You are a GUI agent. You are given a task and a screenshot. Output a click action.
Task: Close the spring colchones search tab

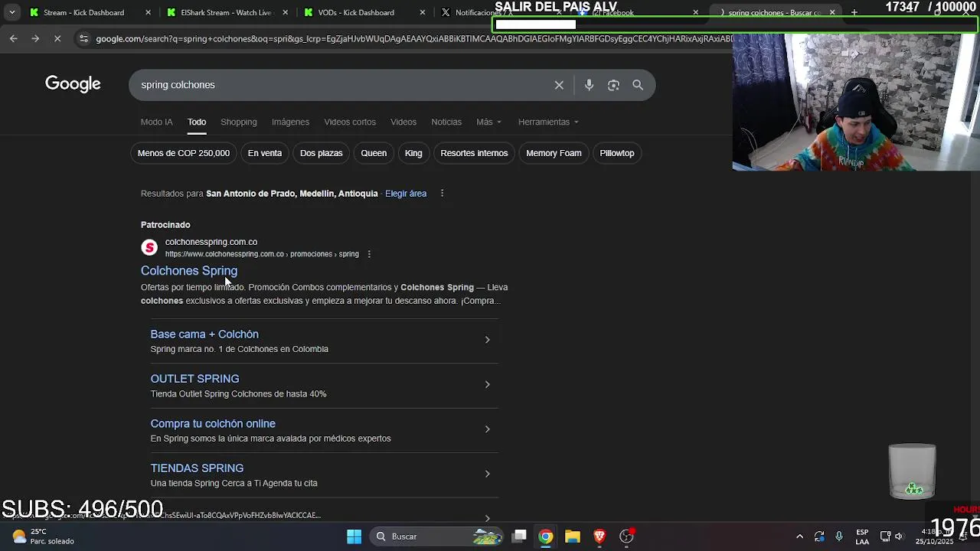click(x=832, y=12)
